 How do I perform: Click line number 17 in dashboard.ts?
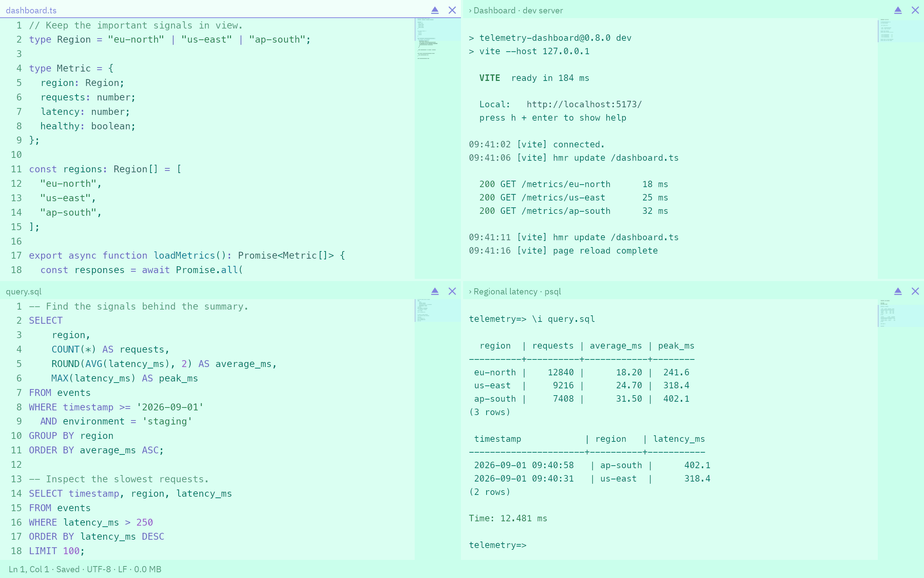pos(16,255)
